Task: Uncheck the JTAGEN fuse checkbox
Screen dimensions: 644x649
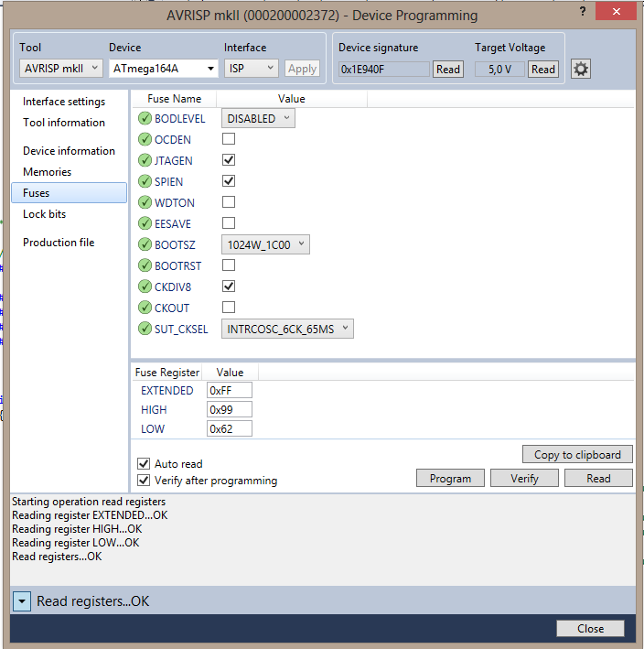Action: coord(229,160)
